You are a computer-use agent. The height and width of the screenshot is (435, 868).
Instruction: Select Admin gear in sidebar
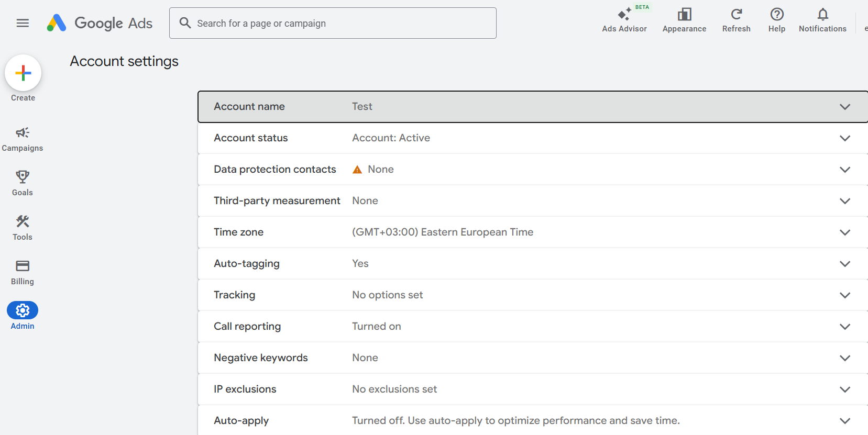coord(23,311)
